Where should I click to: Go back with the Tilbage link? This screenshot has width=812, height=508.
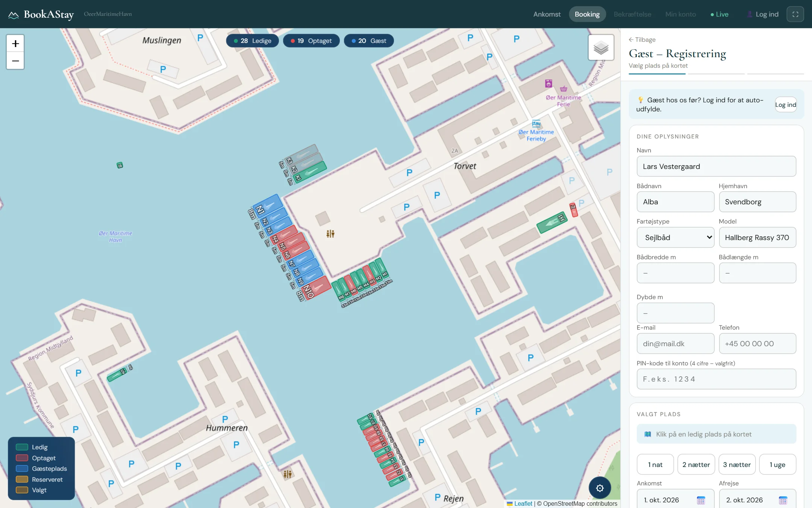[642, 40]
